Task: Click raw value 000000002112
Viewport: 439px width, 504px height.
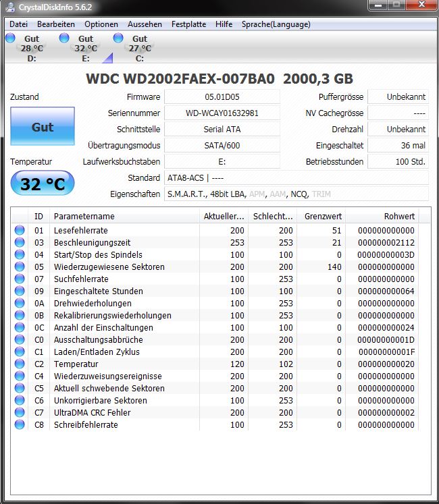Action: [386, 243]
